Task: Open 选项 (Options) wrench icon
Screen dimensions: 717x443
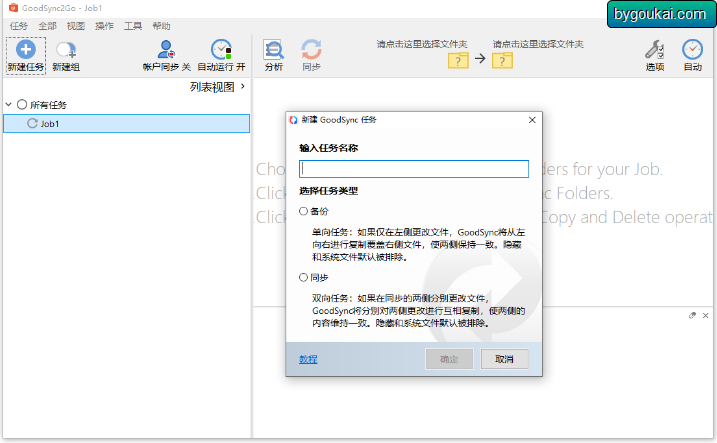Action: click(x=654, y=49)
